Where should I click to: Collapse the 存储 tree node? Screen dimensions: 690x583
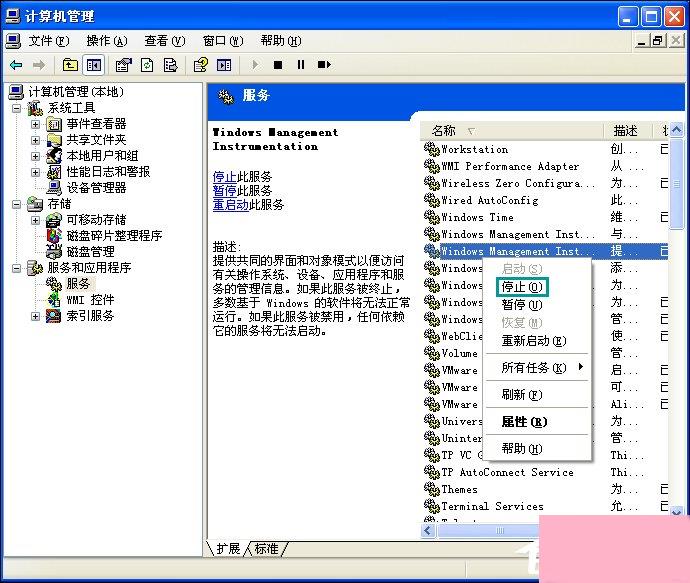click(16, 204)
